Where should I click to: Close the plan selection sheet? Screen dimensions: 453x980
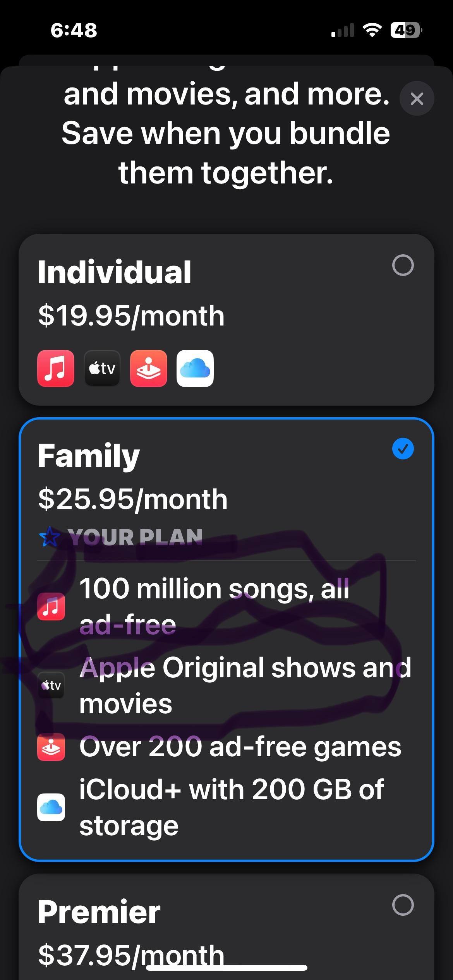417,99
